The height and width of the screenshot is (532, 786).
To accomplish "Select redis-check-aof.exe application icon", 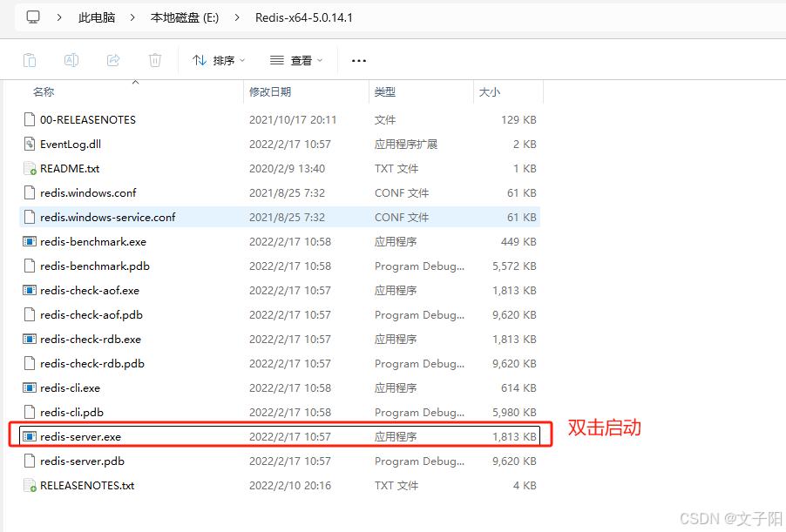I will (30, 290).
